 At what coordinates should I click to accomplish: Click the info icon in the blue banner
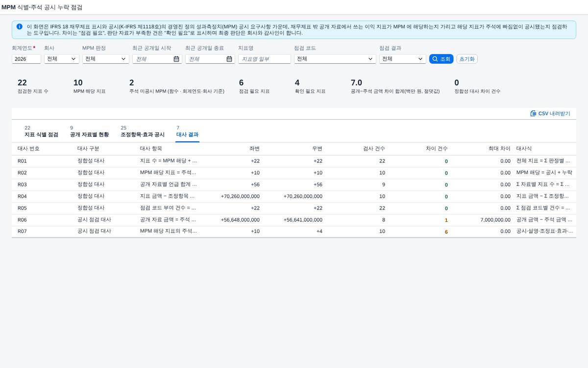coord(19,26)
